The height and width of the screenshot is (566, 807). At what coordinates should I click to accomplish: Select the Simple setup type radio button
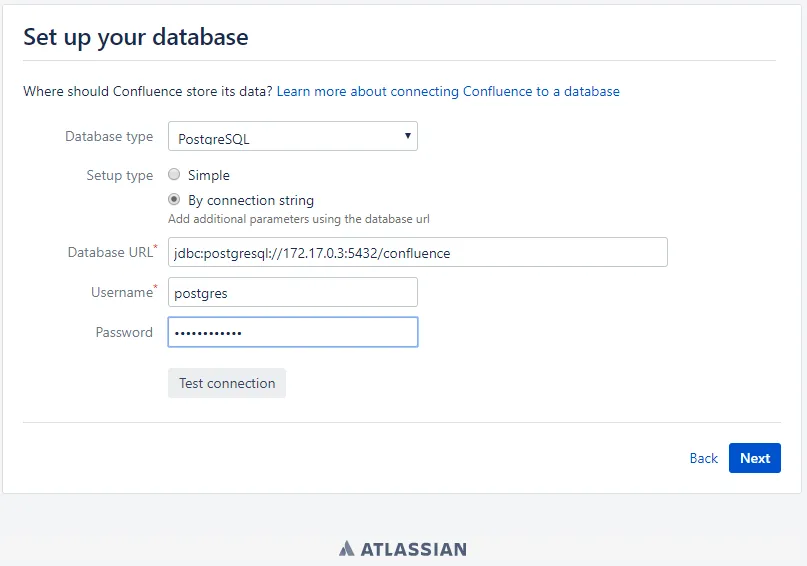[x=174, y=174]
